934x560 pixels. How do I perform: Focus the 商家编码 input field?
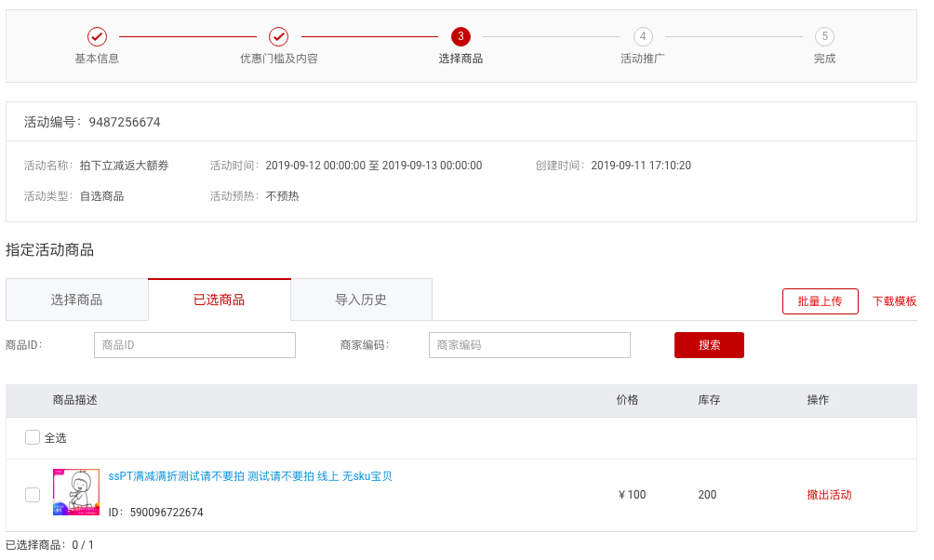click(x=529, y=345)
